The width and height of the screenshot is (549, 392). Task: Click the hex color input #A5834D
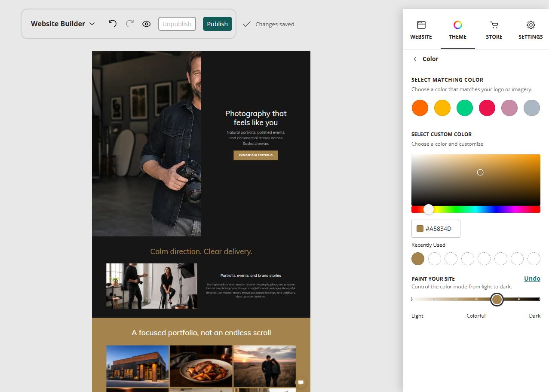pyautogui.click(x=436, y=229)
